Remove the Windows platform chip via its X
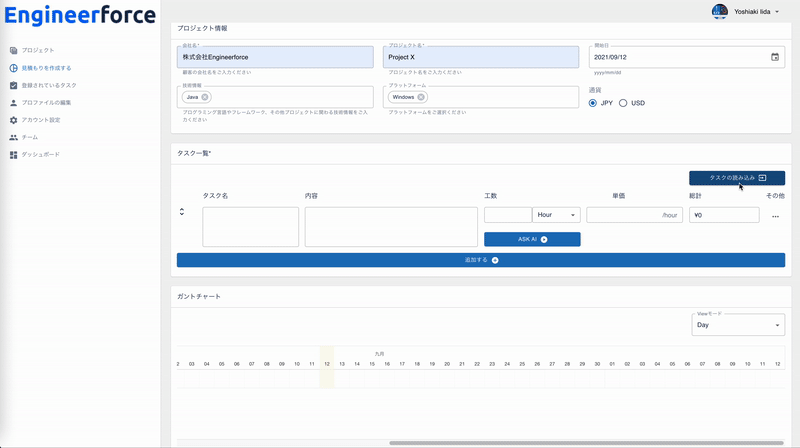Screen dimensions: 800x448 pos(421,97)
